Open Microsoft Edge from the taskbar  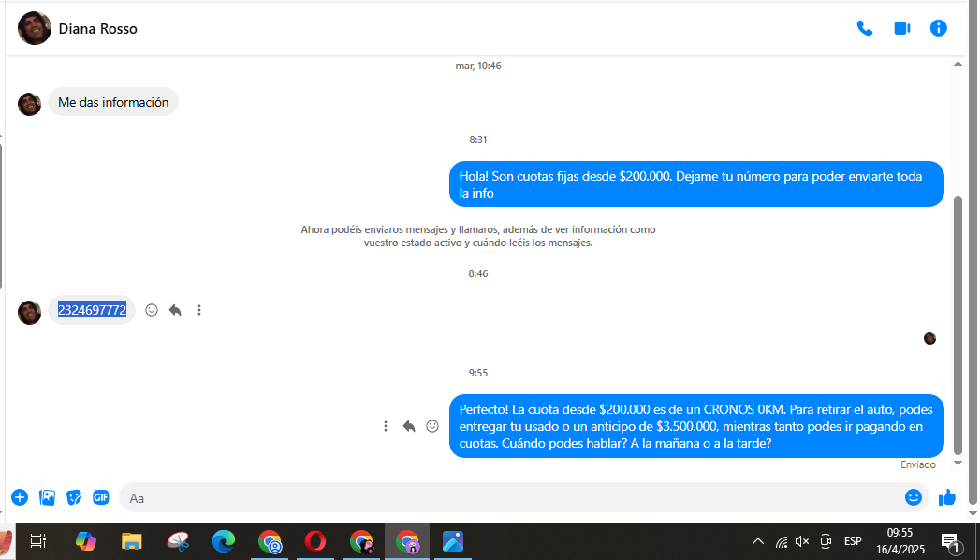223,541
